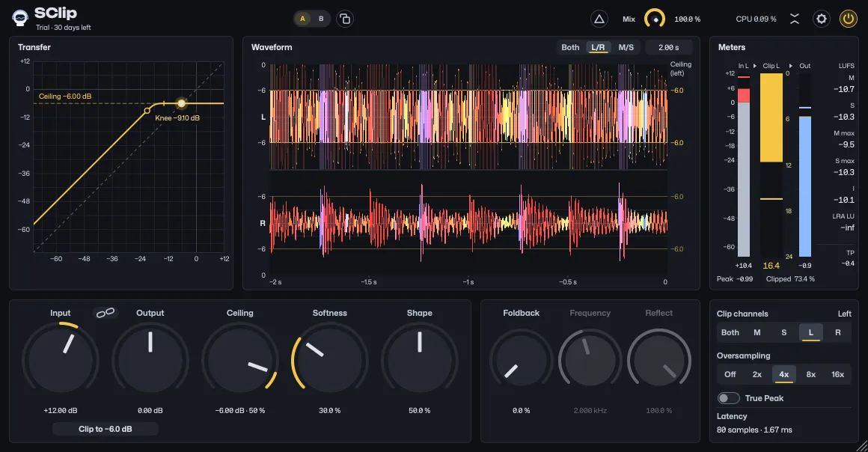Select 2x oversampling
This screenshot has height=452, width=868.
[757, 374]
